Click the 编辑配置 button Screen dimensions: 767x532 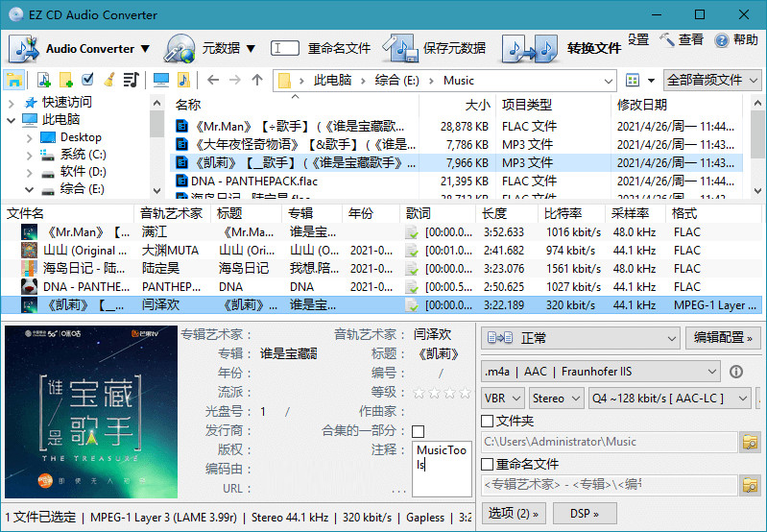[723, 338]
